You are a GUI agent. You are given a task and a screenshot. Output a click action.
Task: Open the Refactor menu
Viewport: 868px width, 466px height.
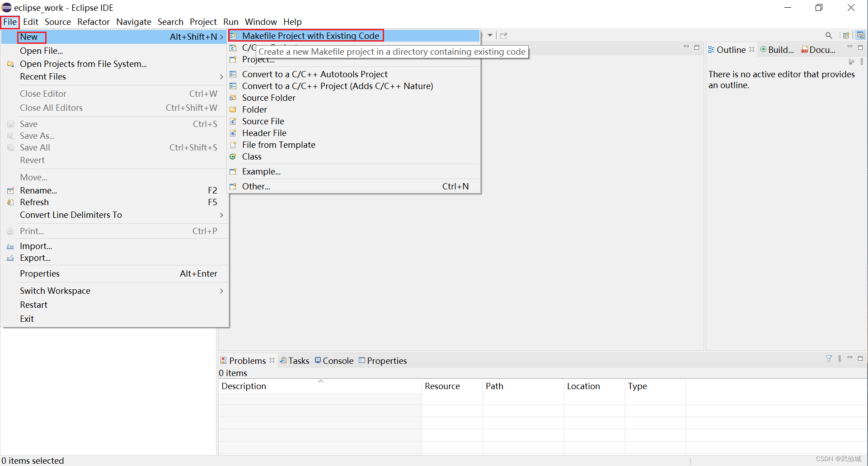pos(94,22)
